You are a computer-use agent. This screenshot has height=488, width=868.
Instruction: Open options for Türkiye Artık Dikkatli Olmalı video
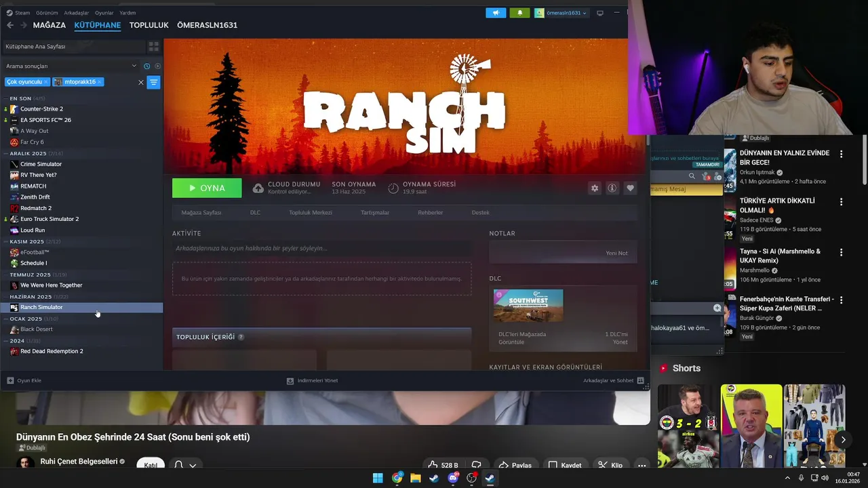(x=841, y=202)
